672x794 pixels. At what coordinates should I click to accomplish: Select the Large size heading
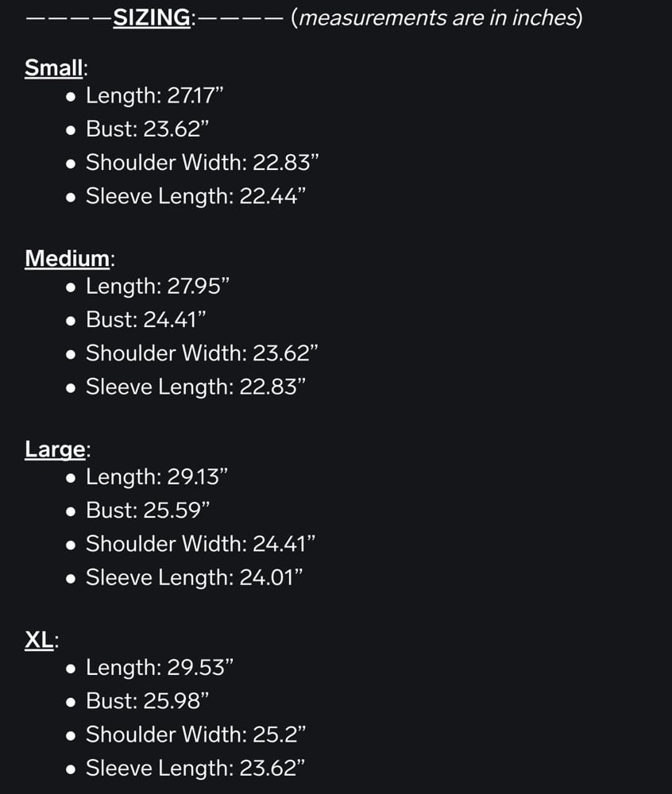point(55,449)
